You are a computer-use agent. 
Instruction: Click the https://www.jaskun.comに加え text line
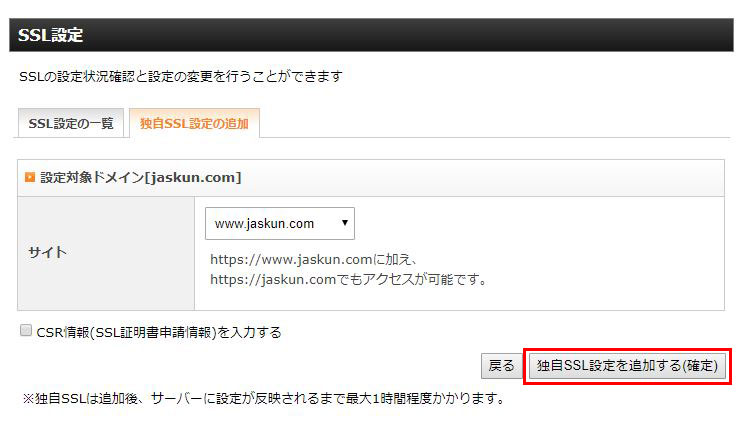[x=314, y=259]
